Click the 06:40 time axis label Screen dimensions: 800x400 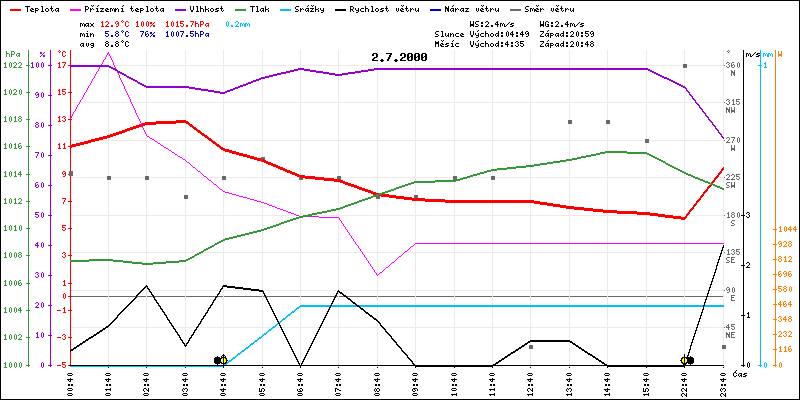(301, 378)
